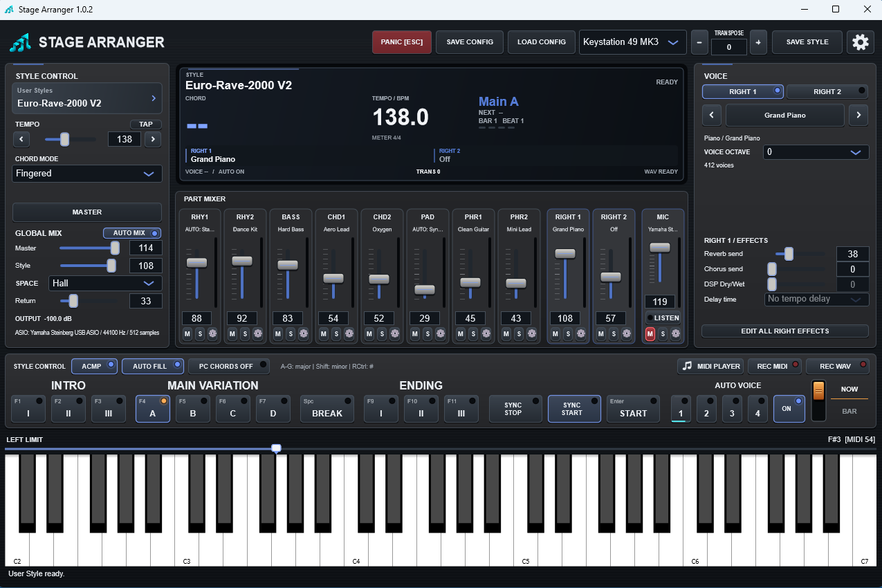This screenshot has width=882, height=588.
Task: Decrease tempo with the left arrow
Action: [21, 139]
